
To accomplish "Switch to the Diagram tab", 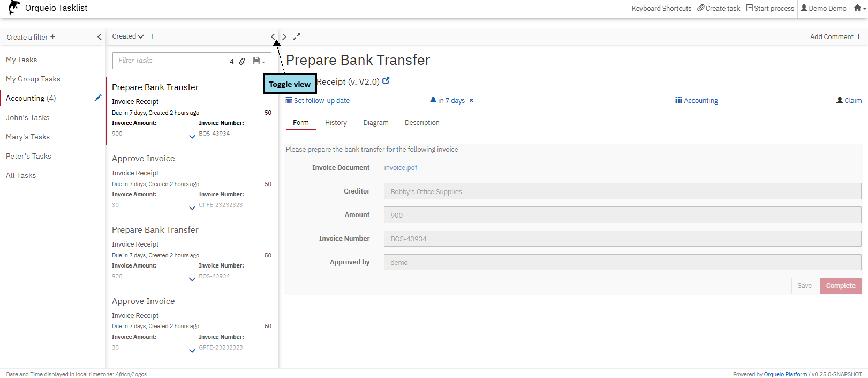I will click(375, 123).
